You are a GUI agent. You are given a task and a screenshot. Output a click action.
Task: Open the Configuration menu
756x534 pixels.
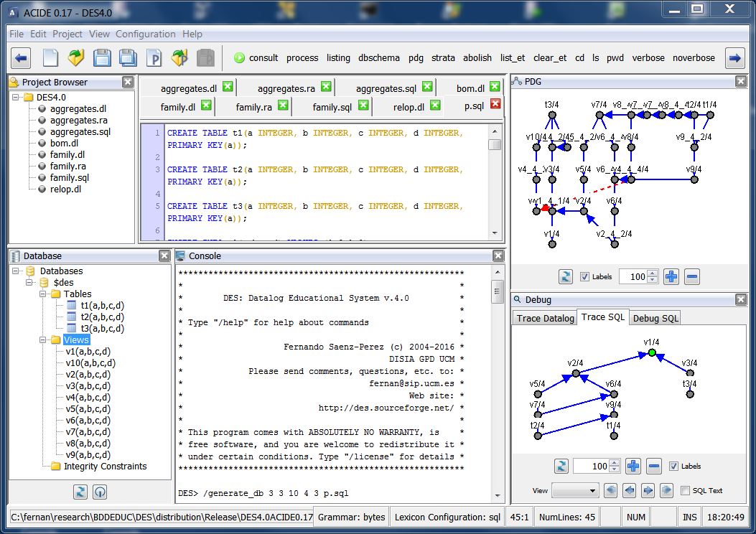coord(146,34)
